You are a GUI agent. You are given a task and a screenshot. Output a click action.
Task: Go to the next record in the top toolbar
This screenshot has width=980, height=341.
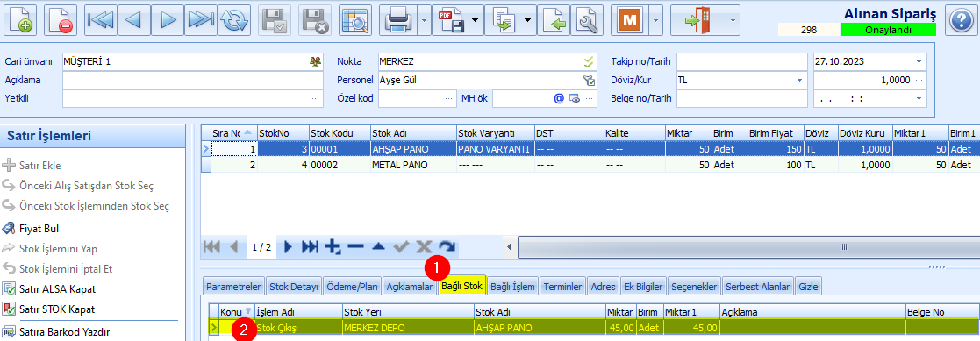point(168,20)
